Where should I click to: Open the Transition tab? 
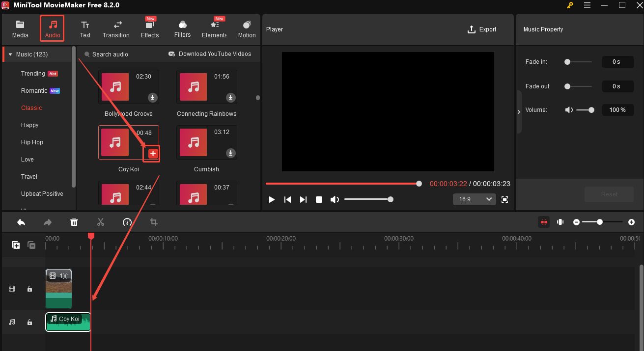pos(116,29)
